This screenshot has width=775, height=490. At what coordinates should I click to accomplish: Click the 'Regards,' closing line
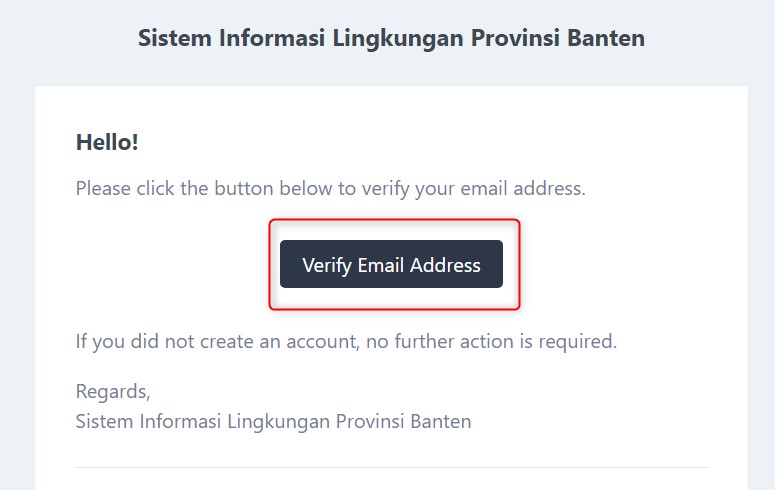click(x=113, y=391)
